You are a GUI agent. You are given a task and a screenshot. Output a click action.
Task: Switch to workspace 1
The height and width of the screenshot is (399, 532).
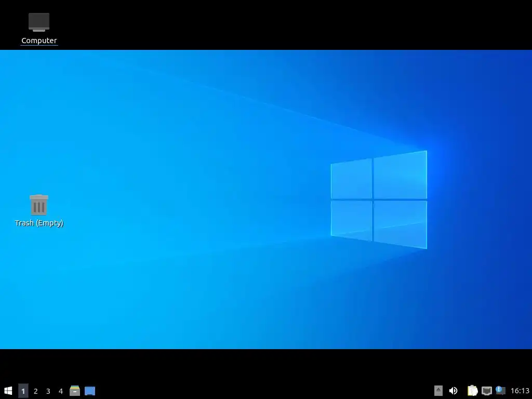pyautogui.click(x=23, y=391)
